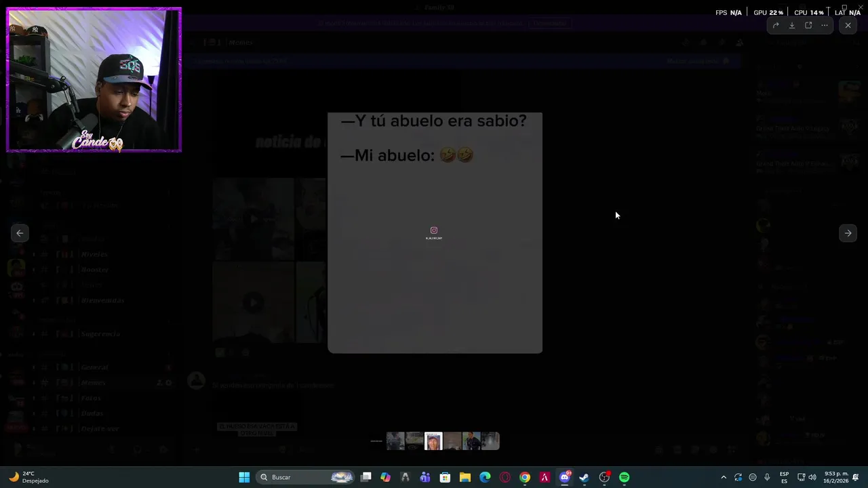868x488 pixels.
Task: Click the GPU 22% overlay readout
Action: (768, 12)
